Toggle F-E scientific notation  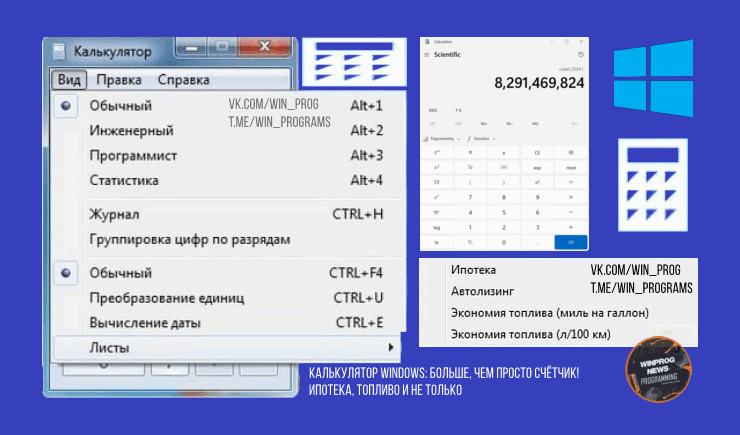(458, 110)
